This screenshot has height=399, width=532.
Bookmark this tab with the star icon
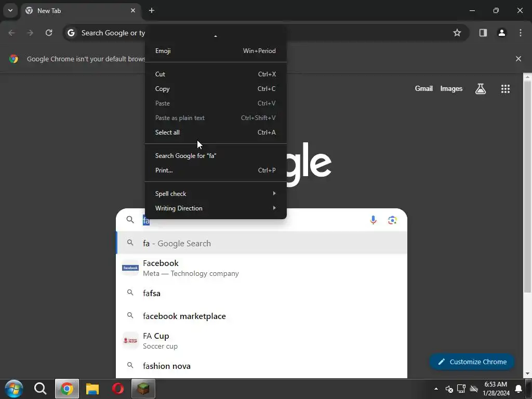click(x=457, y=33)
